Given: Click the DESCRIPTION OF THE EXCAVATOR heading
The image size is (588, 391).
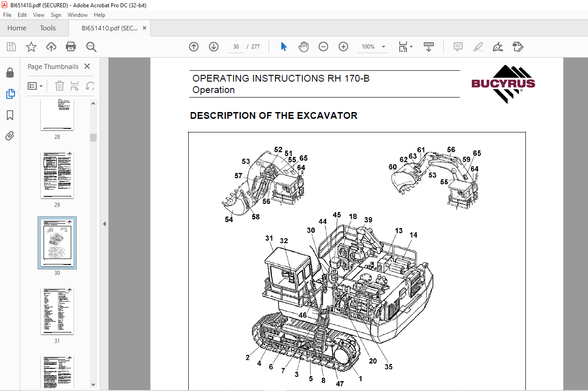Looking at the screenshot, I should (274, 116).
